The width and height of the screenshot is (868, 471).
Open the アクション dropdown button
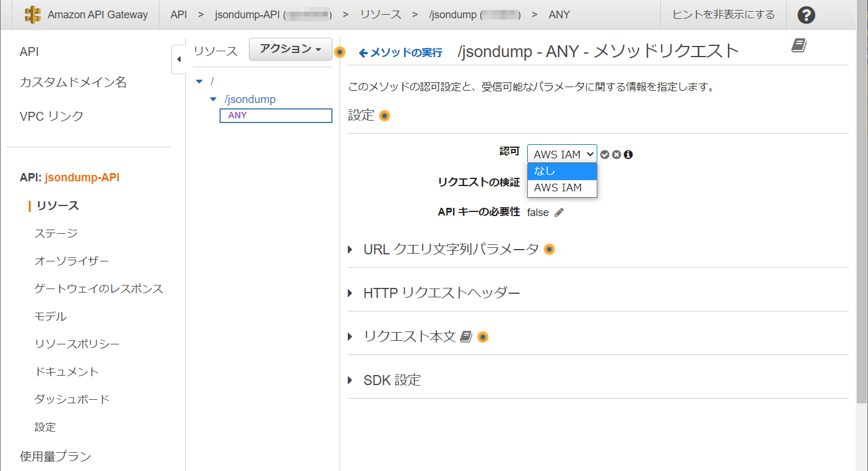[291, 49]
